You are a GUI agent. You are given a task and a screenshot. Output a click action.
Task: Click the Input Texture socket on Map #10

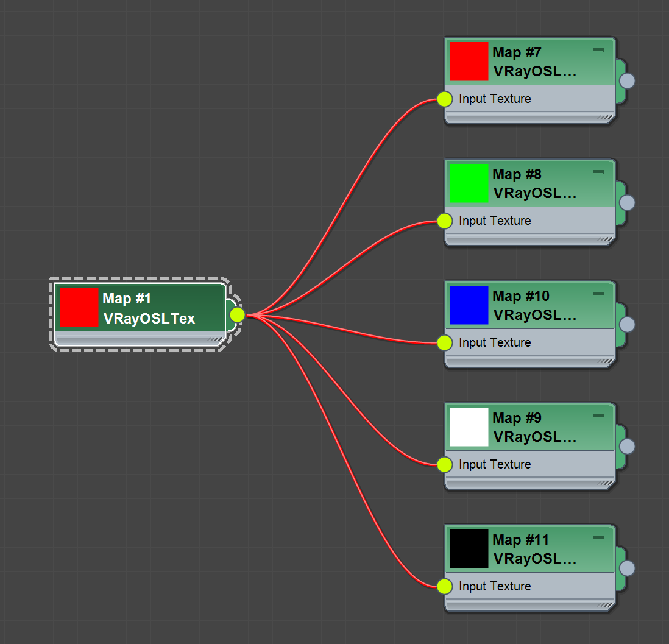tap(445, 342)
